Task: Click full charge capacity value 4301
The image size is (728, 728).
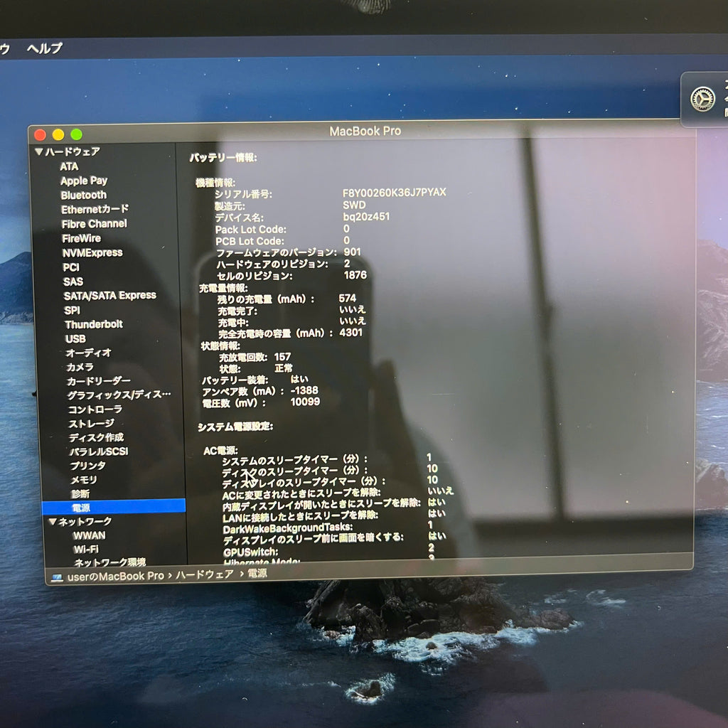Action: pos(350,333)
